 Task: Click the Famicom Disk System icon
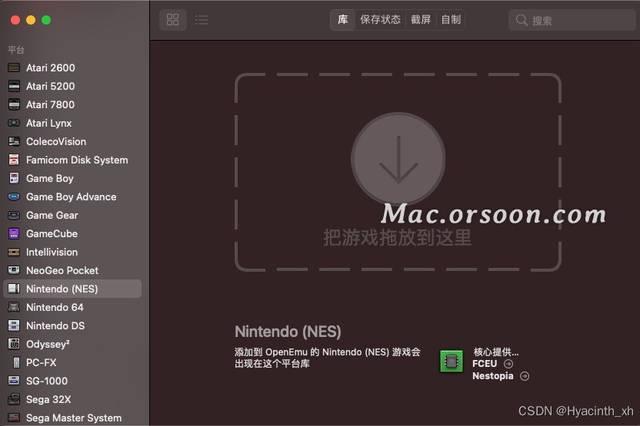point(14,160)
